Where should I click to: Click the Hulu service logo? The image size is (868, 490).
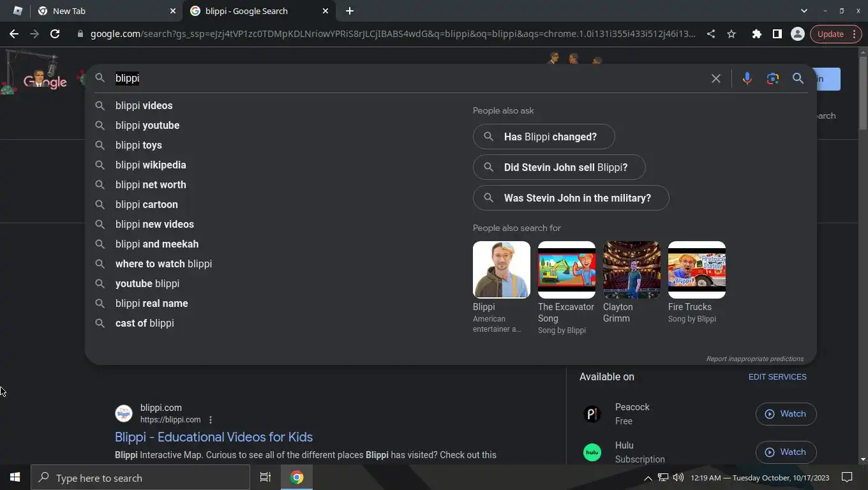pos(592,452)
